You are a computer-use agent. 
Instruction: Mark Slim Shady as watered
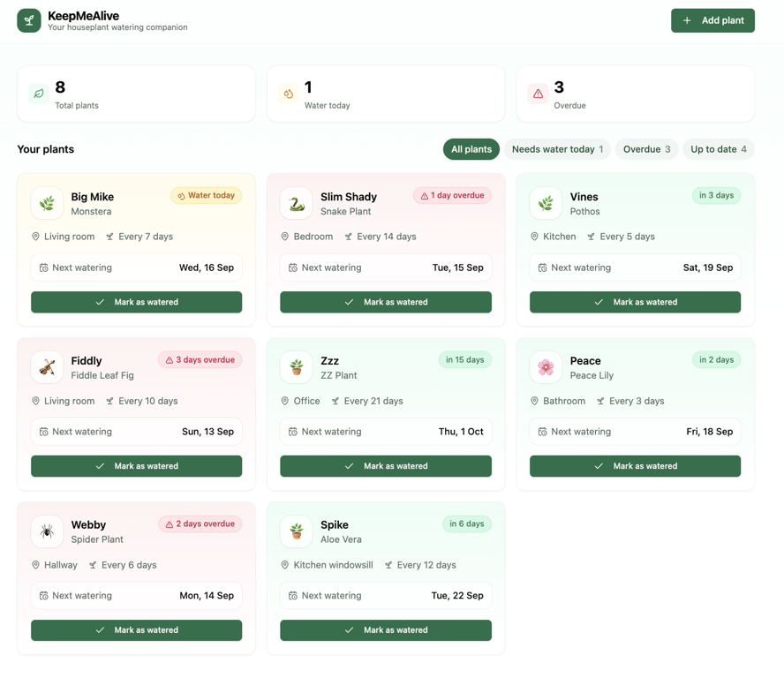click(386, 302)
